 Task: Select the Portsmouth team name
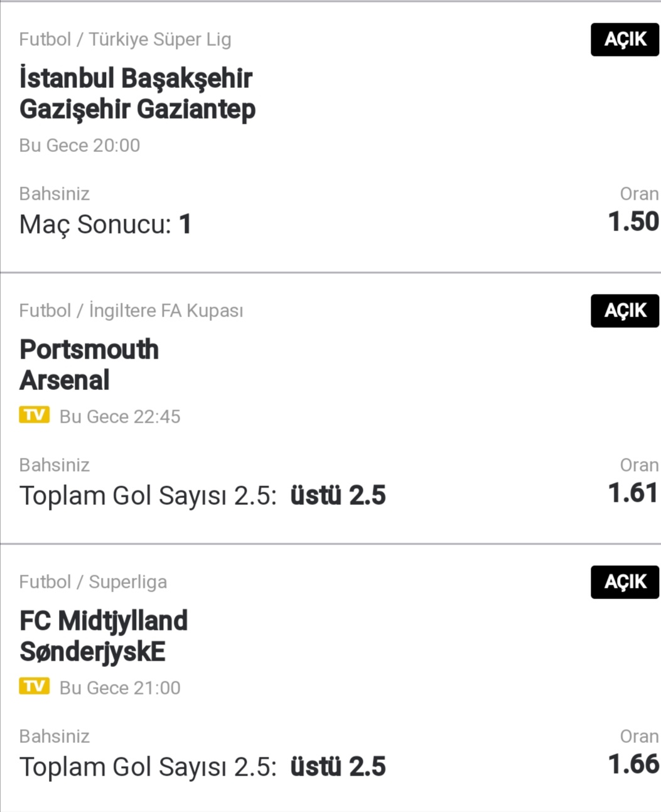(89, 350)
